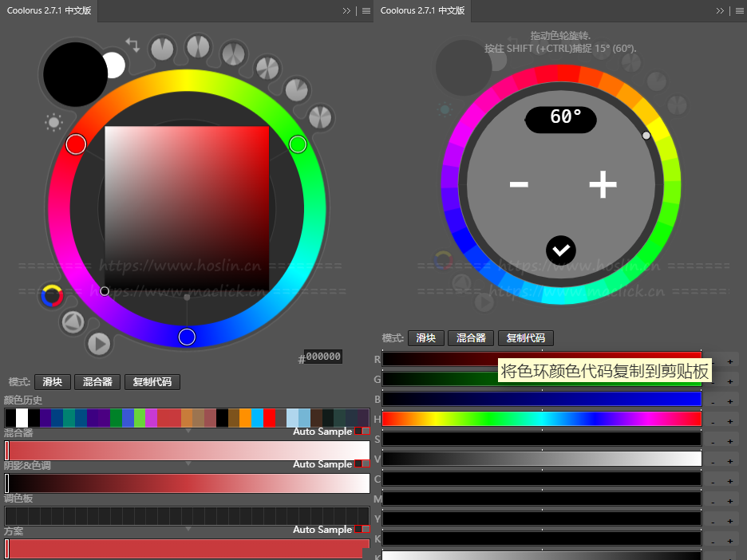Toggle Auto Sample for 混合器 row
The width and height of the screenshot is (747, 560).
[x=358, y=431]
